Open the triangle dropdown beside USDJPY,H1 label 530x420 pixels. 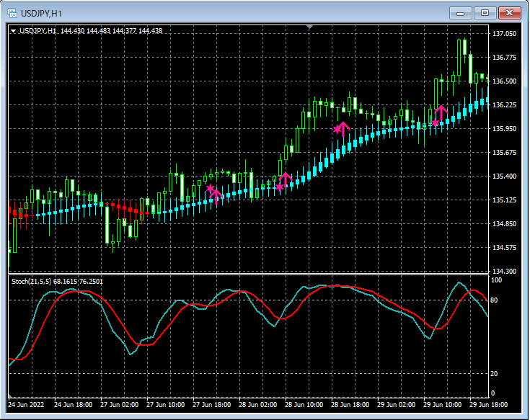pos(13,31)
